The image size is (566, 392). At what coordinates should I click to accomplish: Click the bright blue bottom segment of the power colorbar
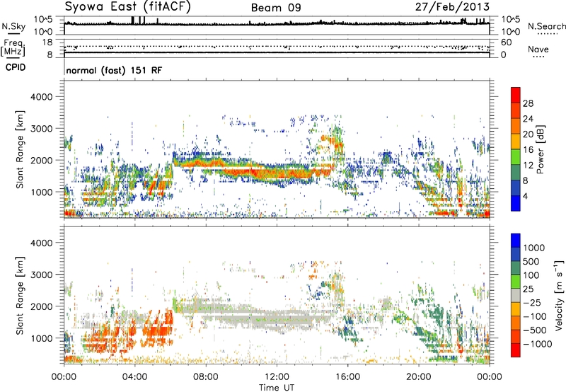click(516, 204)
